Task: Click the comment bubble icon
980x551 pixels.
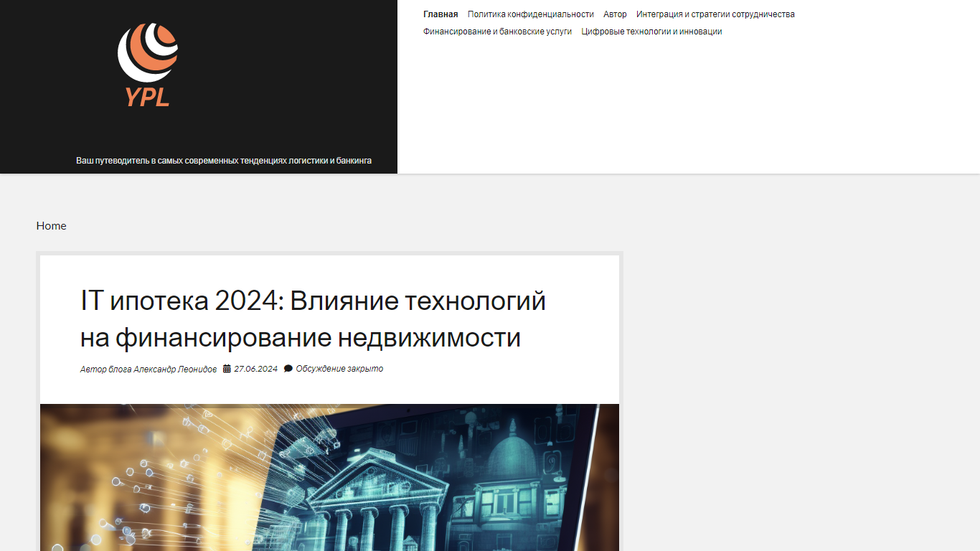Action: pos(288,369)
